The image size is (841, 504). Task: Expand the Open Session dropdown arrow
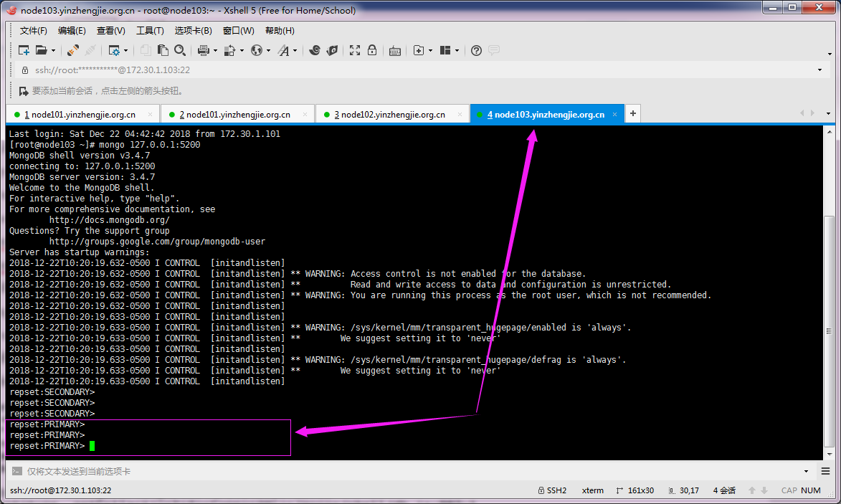click(53, 50)
